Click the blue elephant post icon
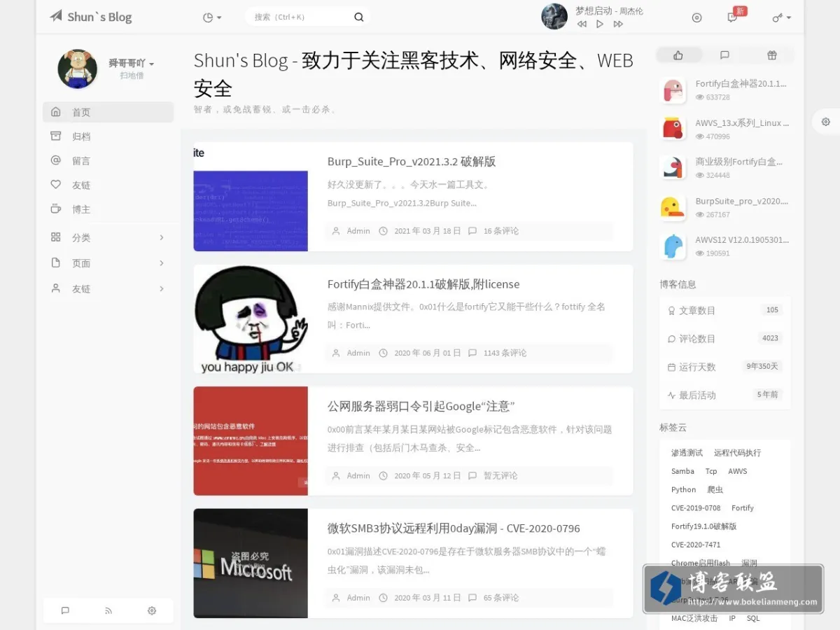840x630 pixels. tap(673, 246)
